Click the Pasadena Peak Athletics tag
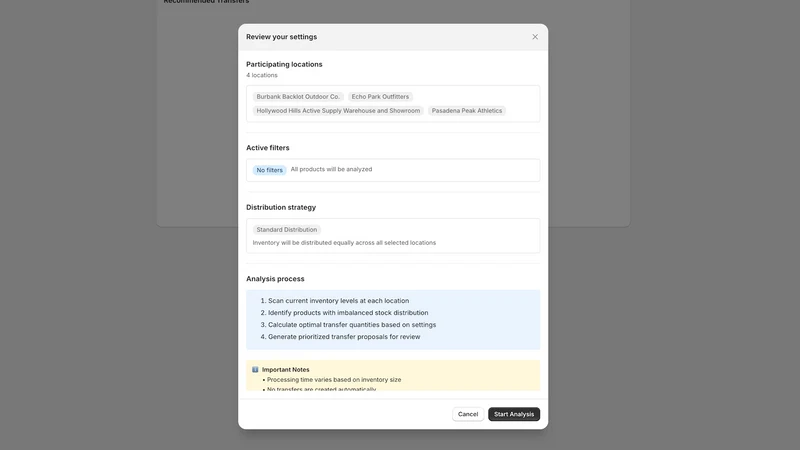 click(x=467, y=111)
